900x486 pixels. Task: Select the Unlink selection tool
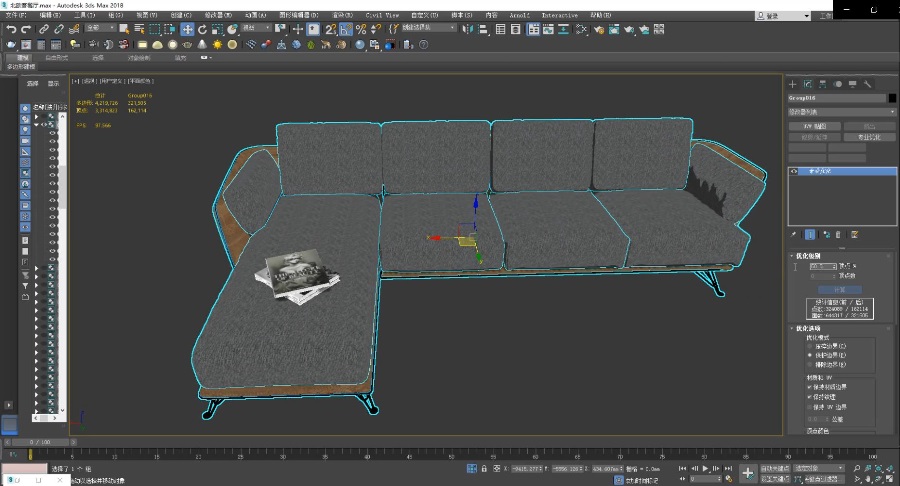tap(59, 29)
